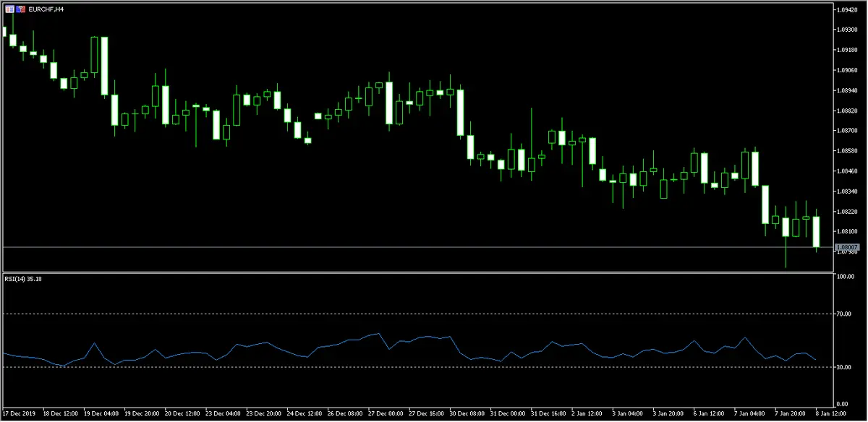Click the one-click trading panel icon

tap(9, 9)
